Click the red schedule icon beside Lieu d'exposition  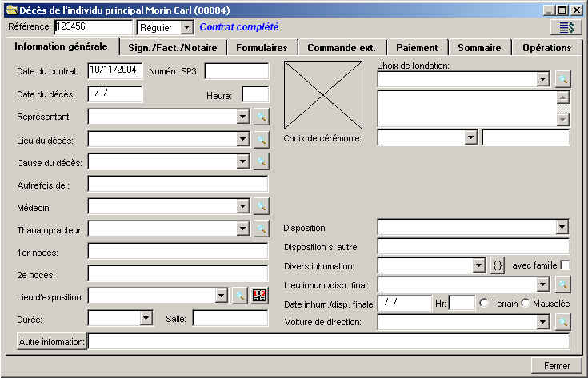(x=258, y=296)
